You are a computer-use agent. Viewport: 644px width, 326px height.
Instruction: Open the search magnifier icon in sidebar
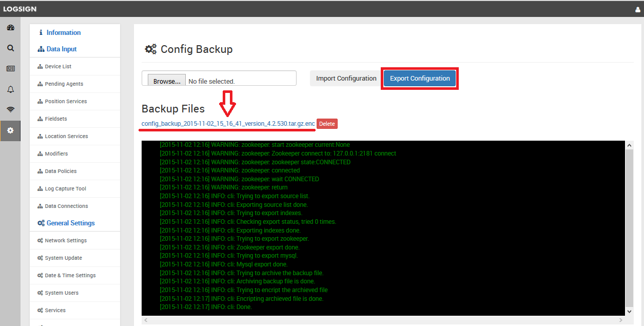tap(10, 48)
